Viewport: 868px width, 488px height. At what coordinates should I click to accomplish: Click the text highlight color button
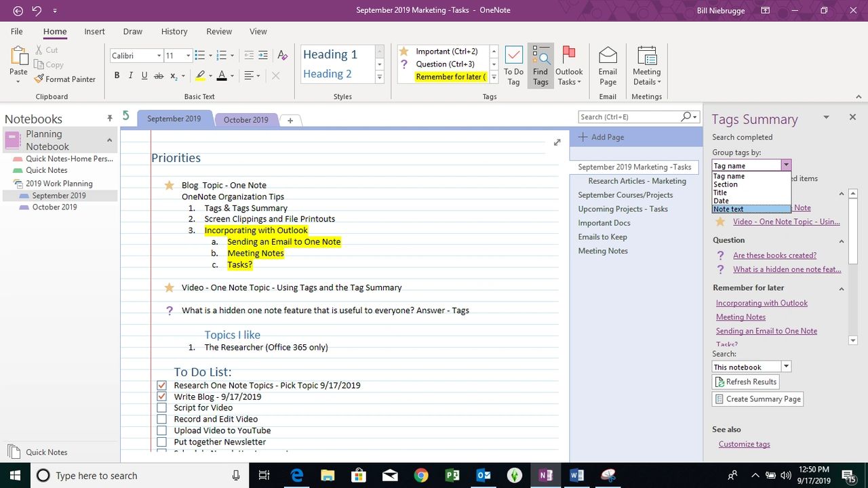[x=200, y=76]
